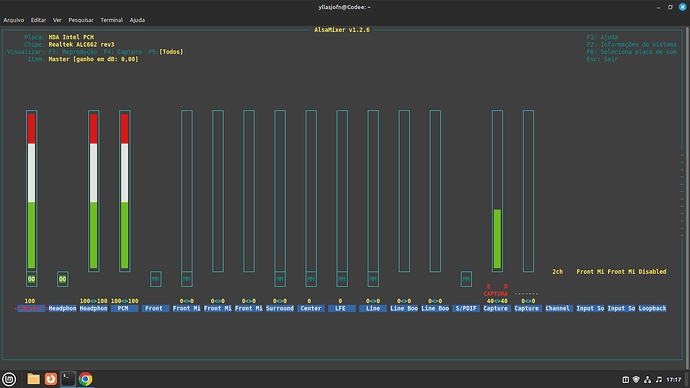Screen dimensions: 690x388
Task: Click the Realtek ALC662 rev3 chip name
Action: pyautogui.click(x=81, y=44)
